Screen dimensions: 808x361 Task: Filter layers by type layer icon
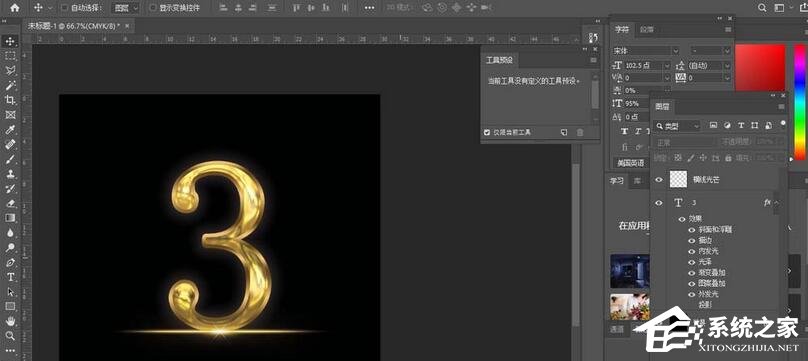click(741, 125)
